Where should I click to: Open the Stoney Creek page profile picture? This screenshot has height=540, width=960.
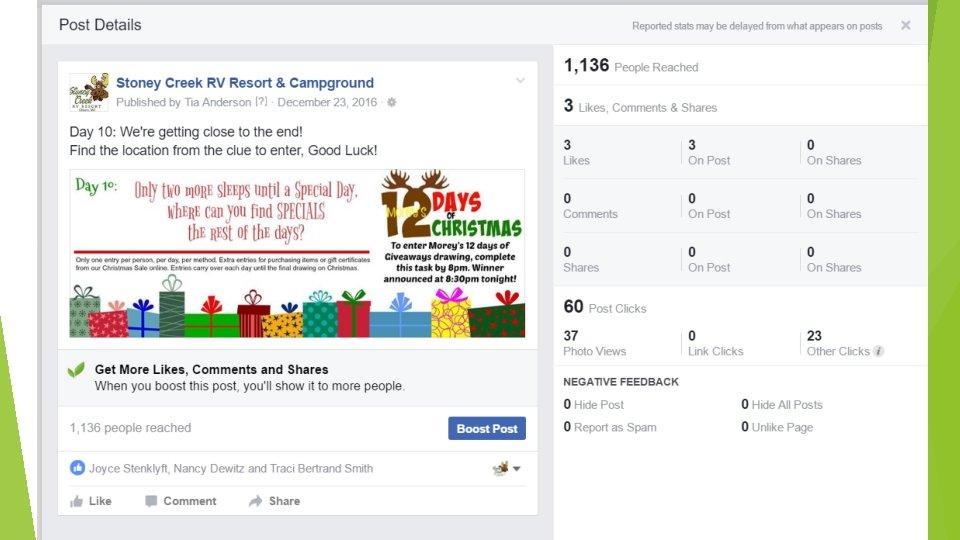click(89, 92)
